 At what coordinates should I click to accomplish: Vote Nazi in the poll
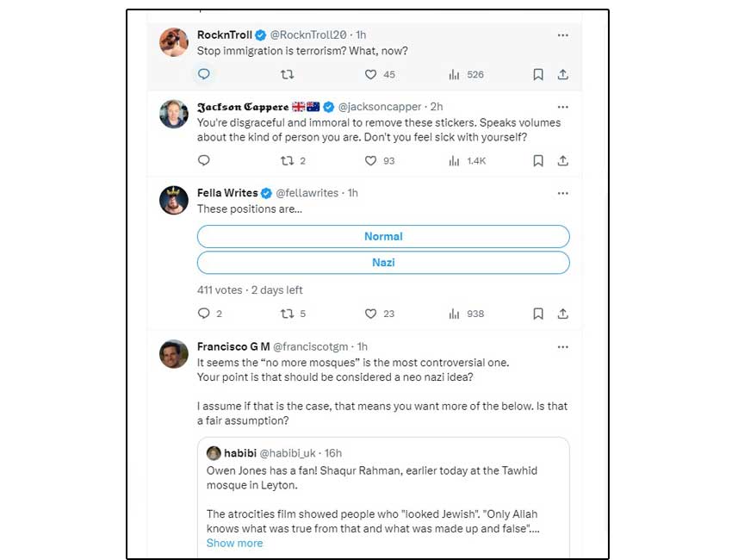[383, 262]
